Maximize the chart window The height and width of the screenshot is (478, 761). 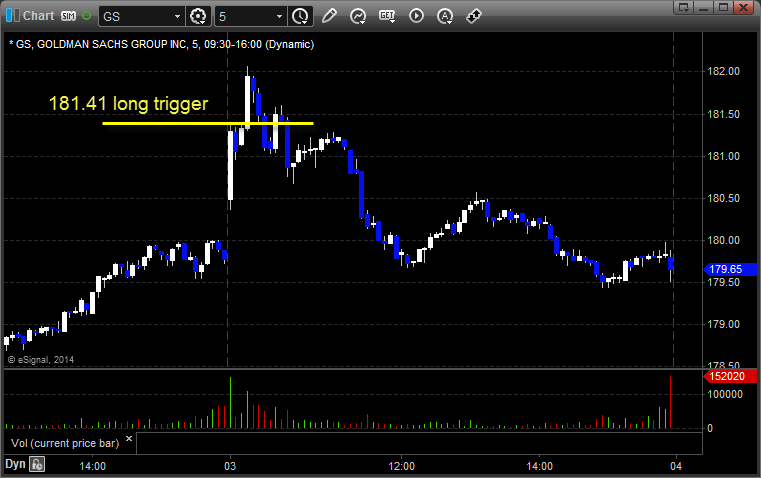(x=723, y=7)
